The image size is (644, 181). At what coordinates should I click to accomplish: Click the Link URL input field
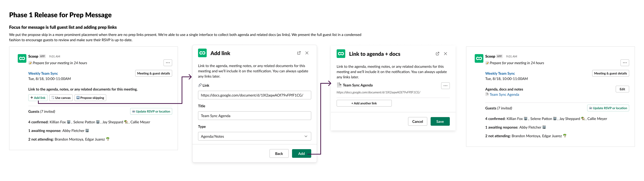255,95
